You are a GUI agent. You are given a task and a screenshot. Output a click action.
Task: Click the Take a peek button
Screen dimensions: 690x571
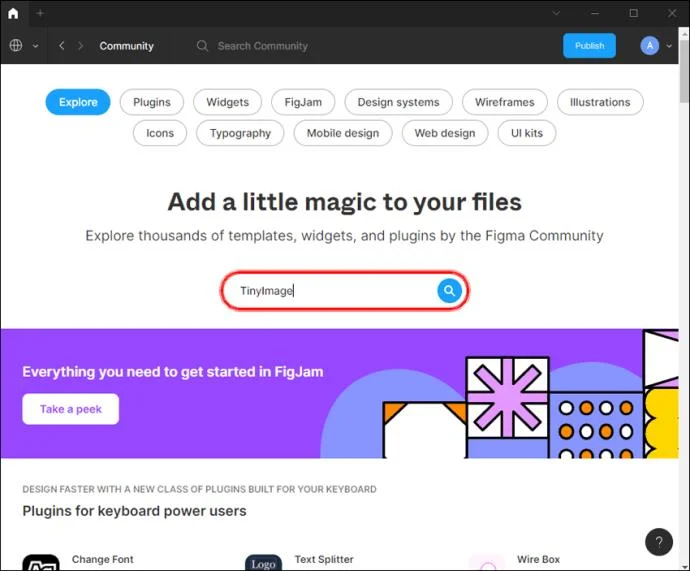(x=71, y=409)
